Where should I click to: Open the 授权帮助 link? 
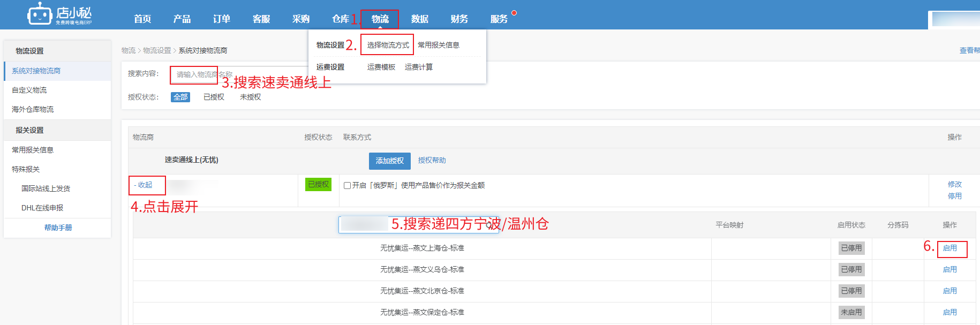[x=432, y=160]
